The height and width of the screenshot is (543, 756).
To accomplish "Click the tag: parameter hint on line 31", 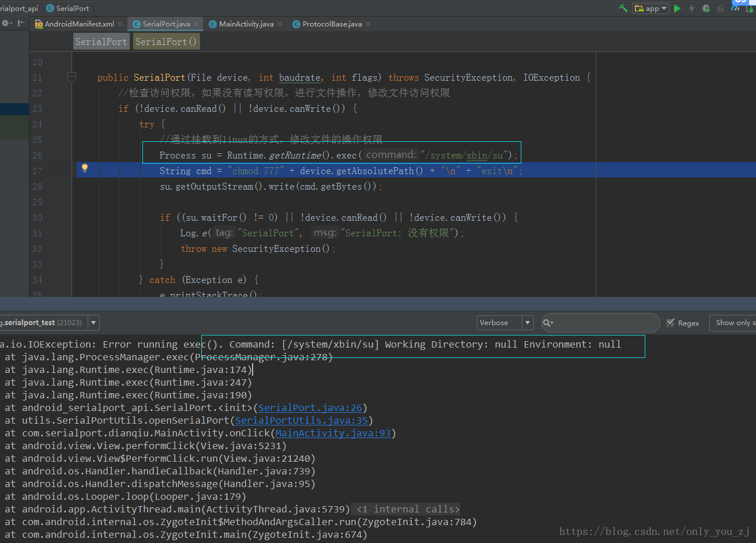I will [x=224, y=233].
